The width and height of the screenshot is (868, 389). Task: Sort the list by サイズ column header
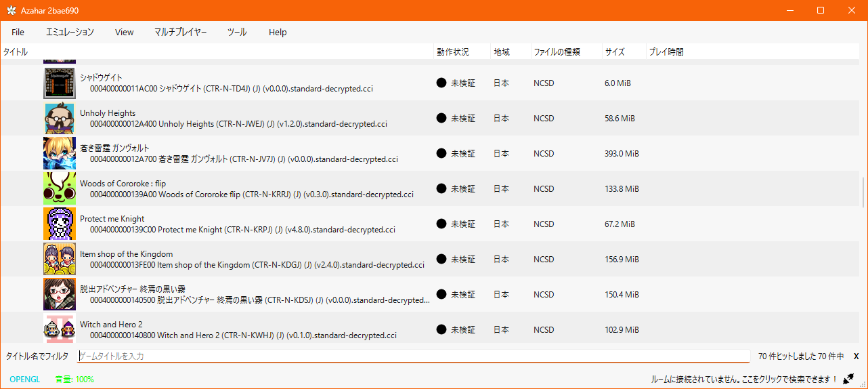coord(615,52)
